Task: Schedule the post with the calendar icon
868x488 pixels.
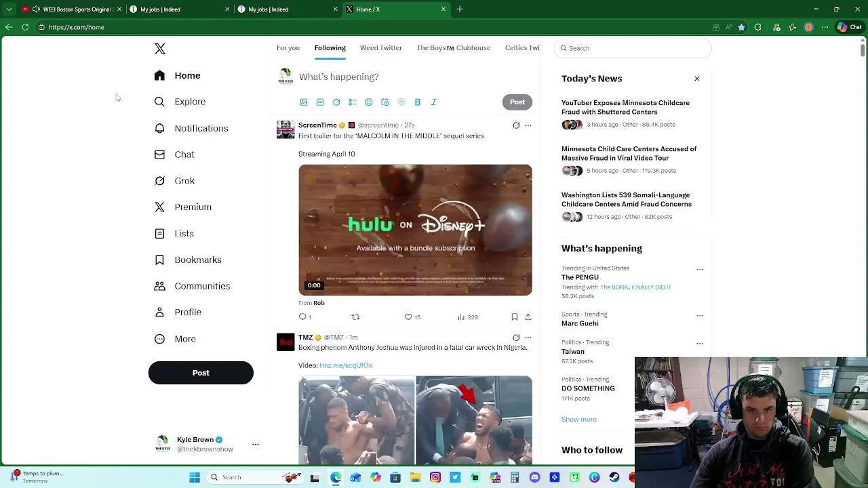Action: point(385,102)
